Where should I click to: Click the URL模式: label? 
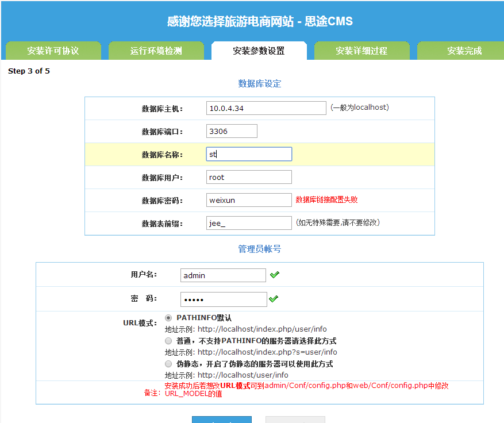(x=140, y=323)
